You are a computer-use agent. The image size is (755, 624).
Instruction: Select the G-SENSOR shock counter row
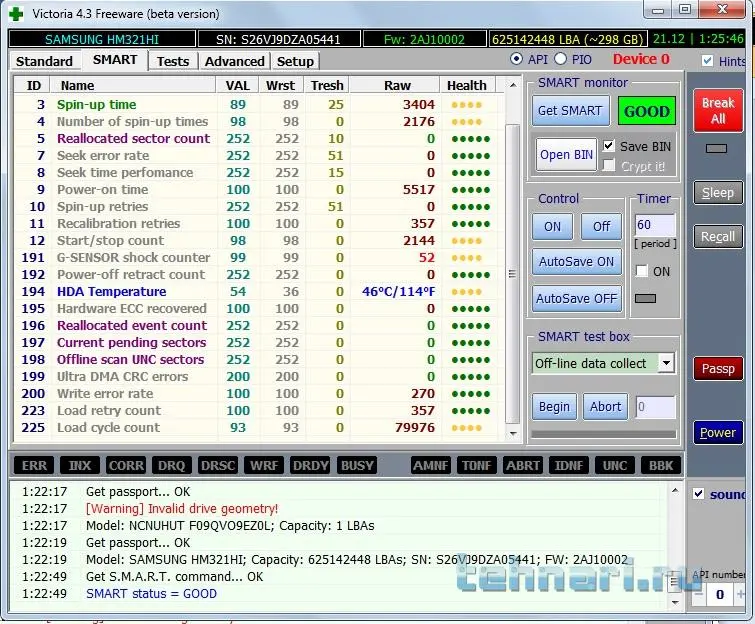tap(260, 258)
